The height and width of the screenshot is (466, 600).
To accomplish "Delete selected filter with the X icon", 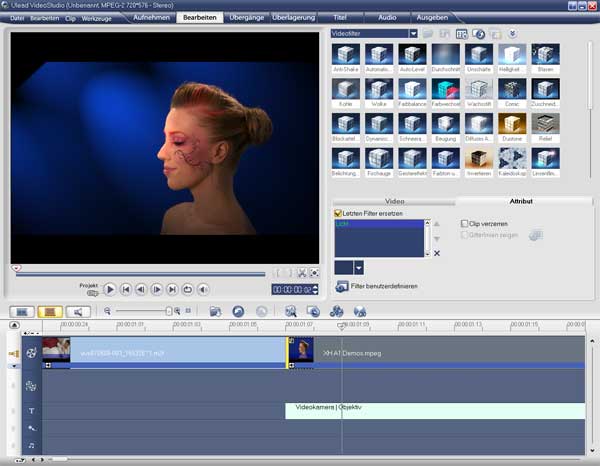I will pyautogui.click(x=437, y=254).
